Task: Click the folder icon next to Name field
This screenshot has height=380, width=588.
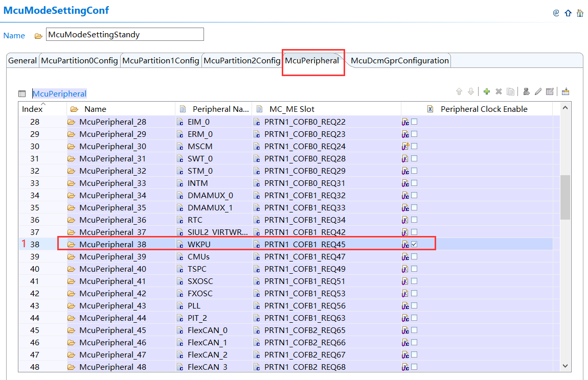Action: [38, 36]
